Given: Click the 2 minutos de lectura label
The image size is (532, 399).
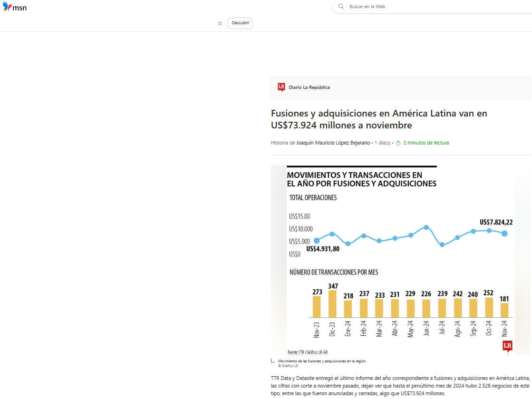Looking at the screenshot, I should 426,143.
